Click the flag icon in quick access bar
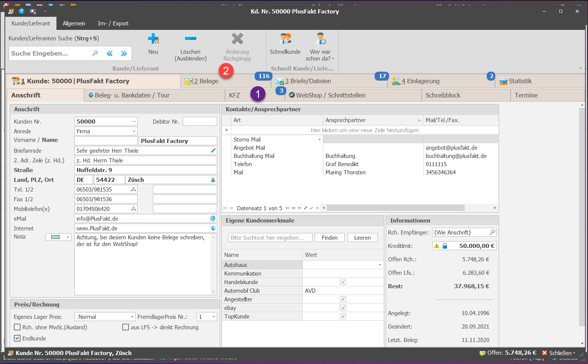Image resolution: width=588 pixels, height=364 pixels. [33, 11]
